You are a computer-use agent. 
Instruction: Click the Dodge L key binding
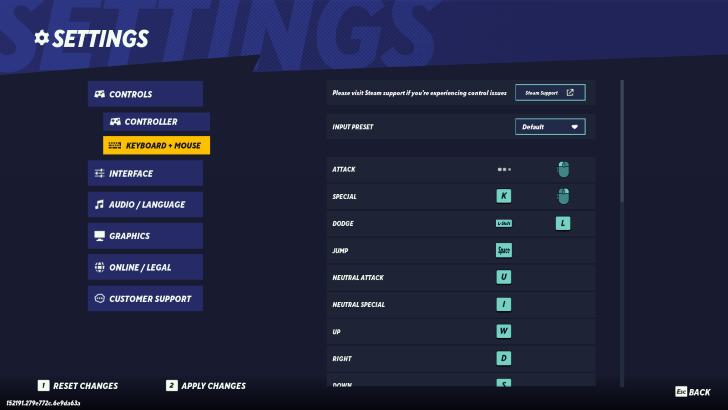click(x=563, y=223)
